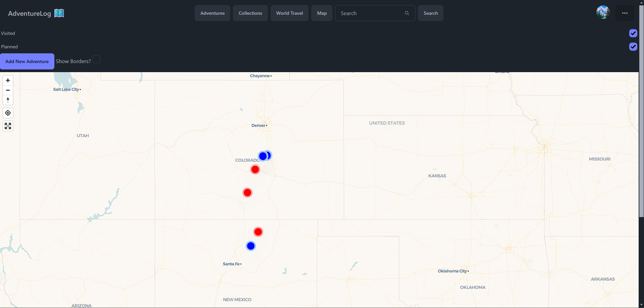Click the Add New Adventure button
The width and height of the screenshot is (644, 308).
point(27,61)
